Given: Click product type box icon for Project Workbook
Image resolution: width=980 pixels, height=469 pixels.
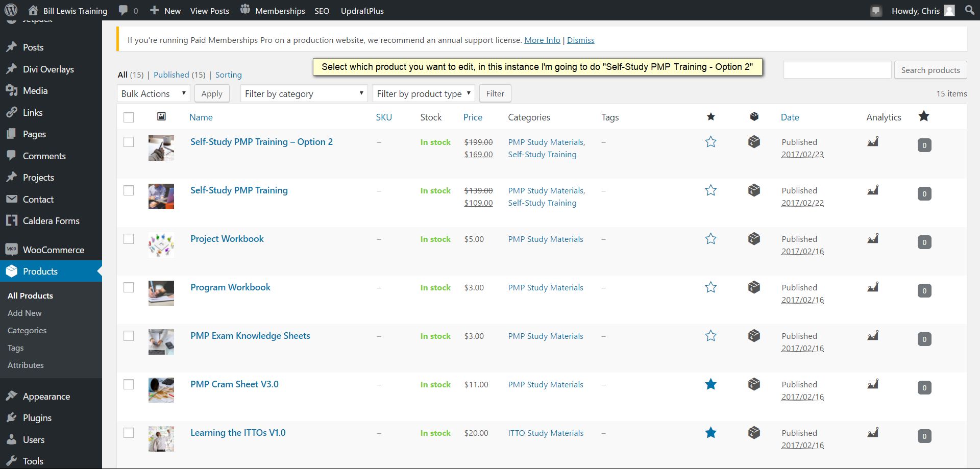Looking at the screenshot, I should (x=754, y=239).
